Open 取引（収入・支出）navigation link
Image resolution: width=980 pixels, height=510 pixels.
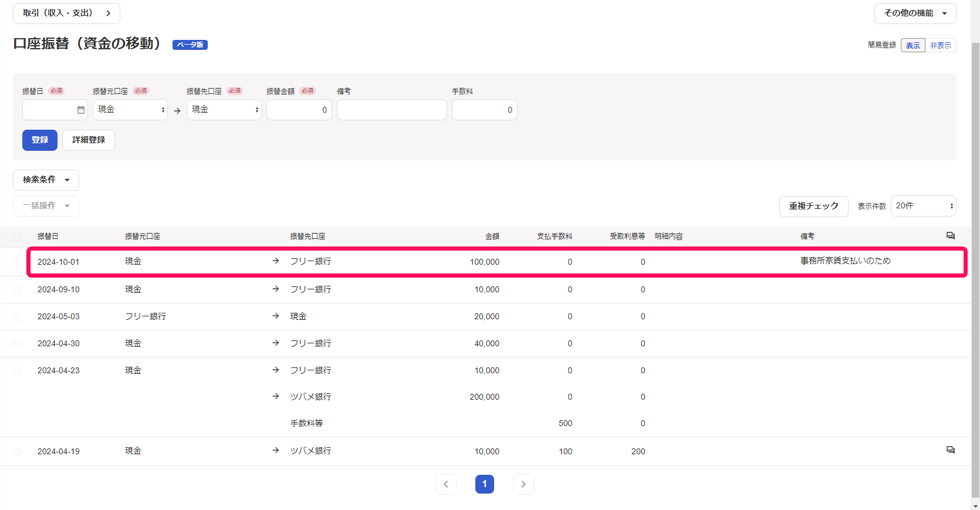coord(66,13)
